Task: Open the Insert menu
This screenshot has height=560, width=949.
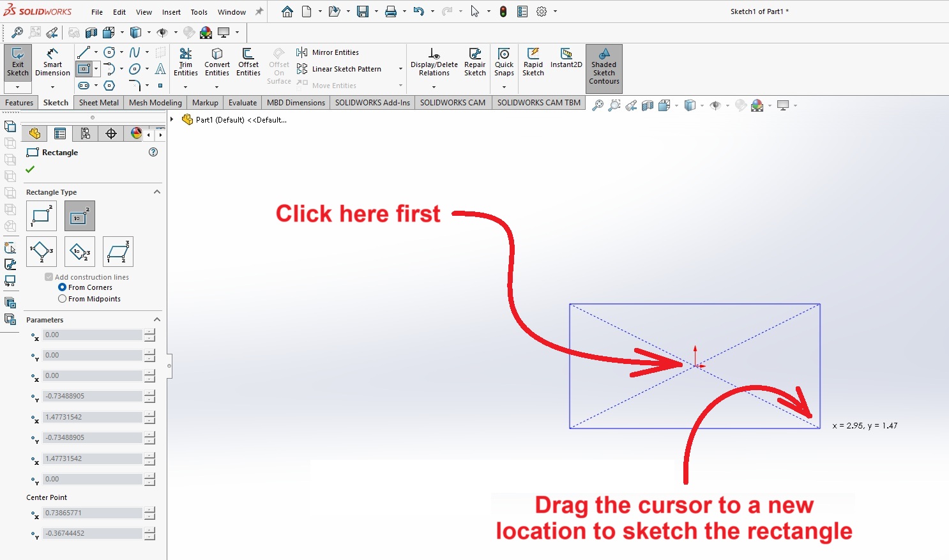Action: click(x=171, y=12)
